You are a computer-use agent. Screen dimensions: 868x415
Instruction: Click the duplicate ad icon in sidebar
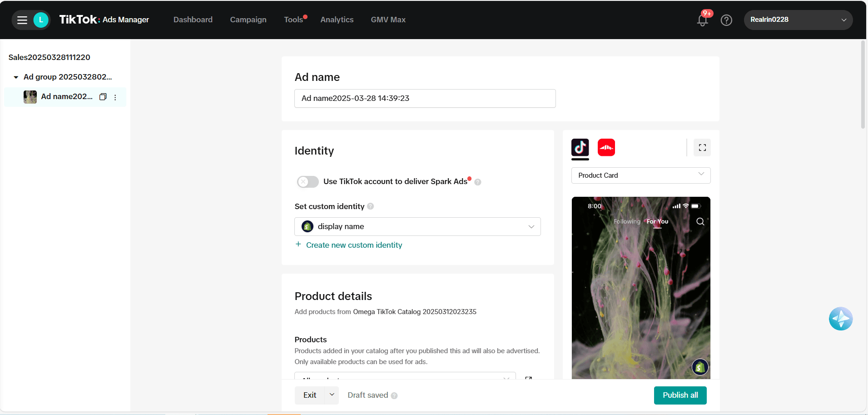(103, 97)
